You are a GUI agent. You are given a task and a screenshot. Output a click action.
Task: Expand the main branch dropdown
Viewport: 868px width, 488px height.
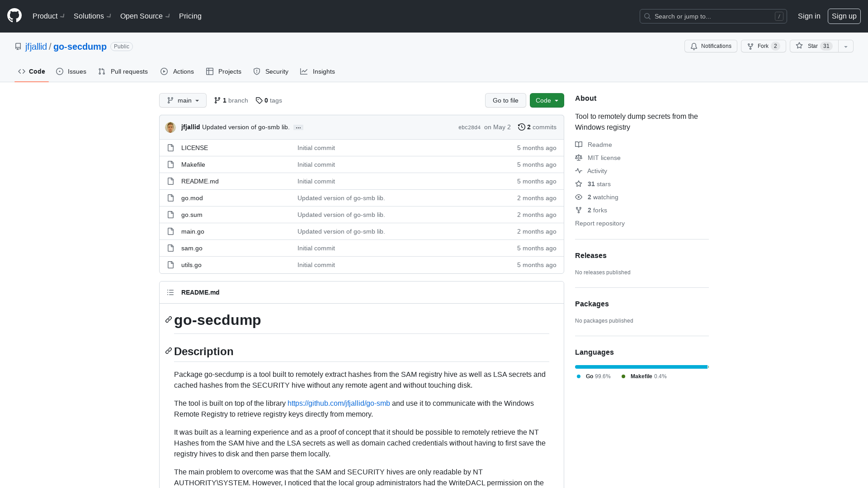(183, 100)
